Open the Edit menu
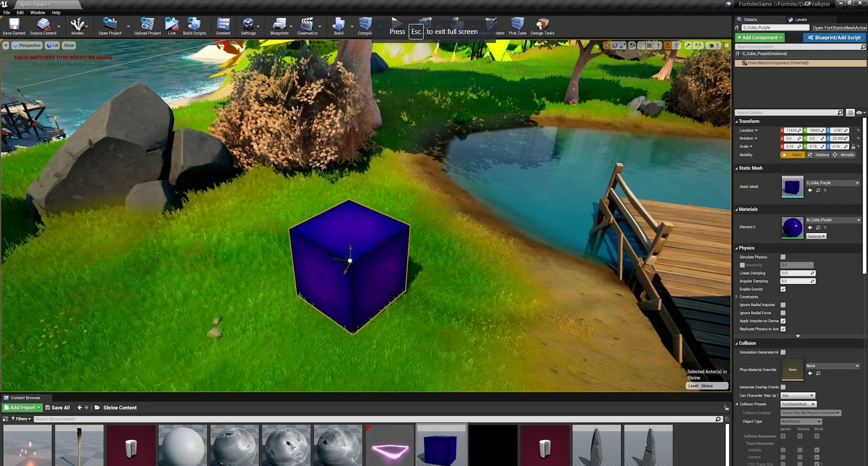Screen dimensions: 868x466 click(20, 13)
